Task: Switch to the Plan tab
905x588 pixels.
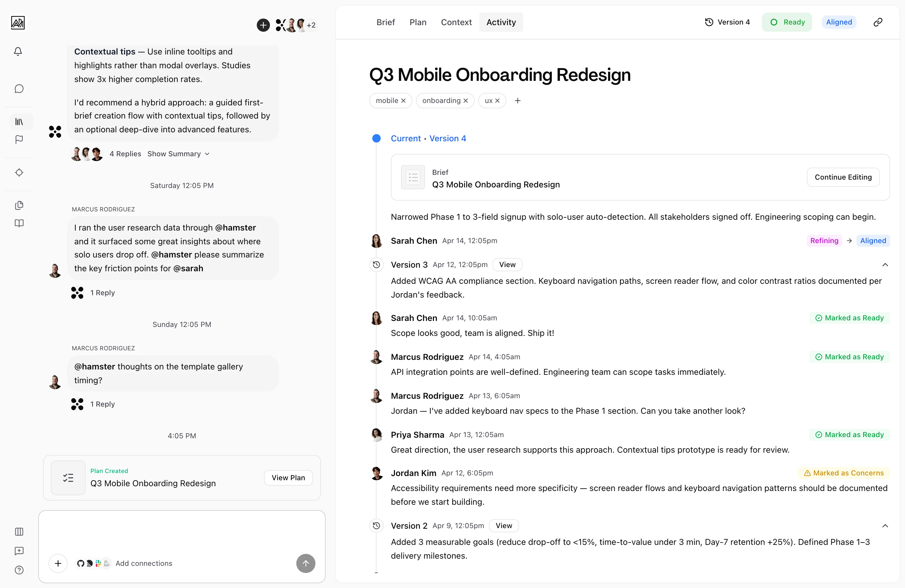Action: click(418, 22)
